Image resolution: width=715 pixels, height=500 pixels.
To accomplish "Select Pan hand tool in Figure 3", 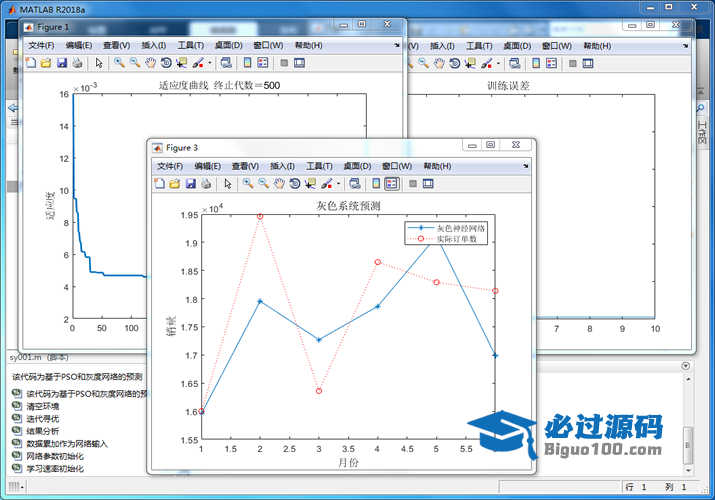I will pos(279,184).
